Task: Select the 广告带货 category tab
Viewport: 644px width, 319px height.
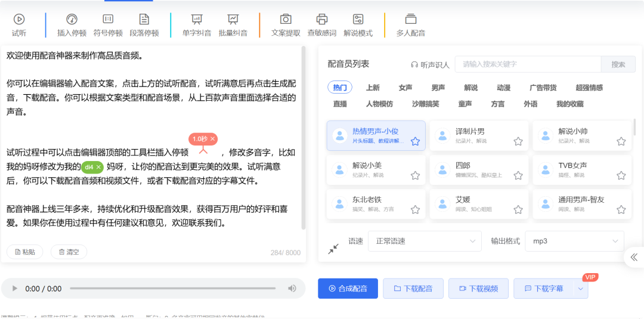Action: point(543,88)
